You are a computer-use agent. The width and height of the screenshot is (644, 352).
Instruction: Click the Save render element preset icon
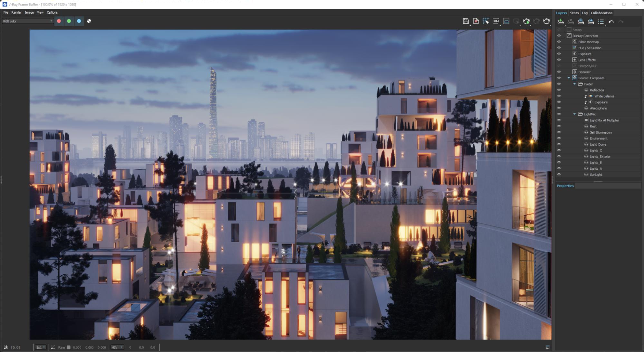[580, 21]
